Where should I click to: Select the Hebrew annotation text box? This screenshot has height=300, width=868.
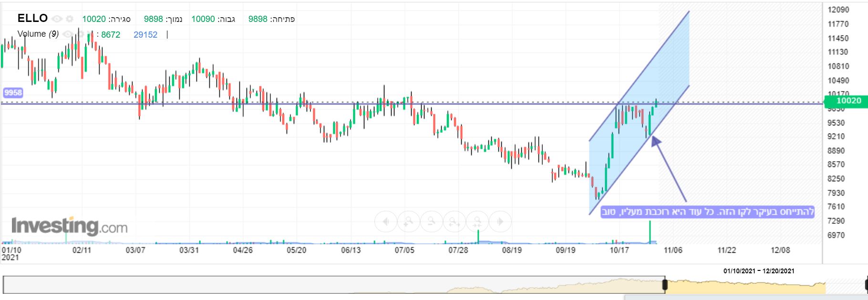coord(707,212)
